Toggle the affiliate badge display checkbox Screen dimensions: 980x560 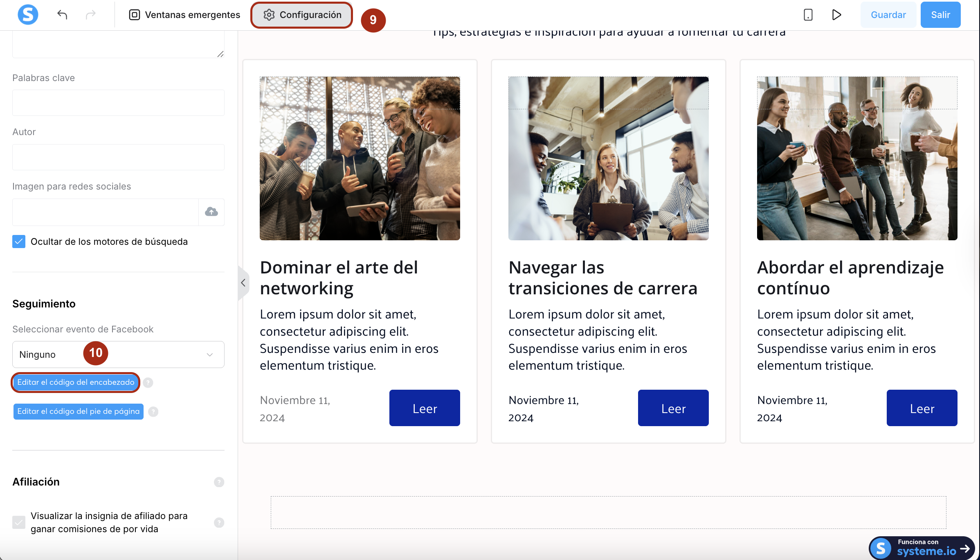[x=19, y=522]
